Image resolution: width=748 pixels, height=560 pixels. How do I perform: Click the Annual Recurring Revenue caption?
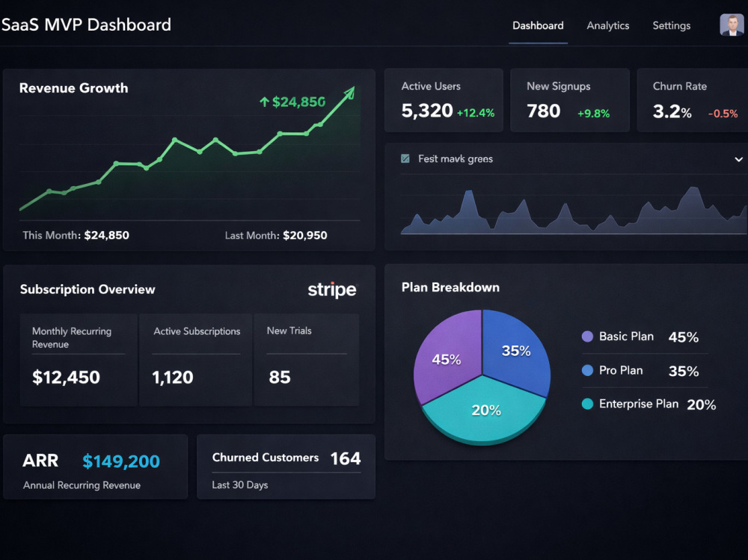pyautogui.click(x=82, y=485)
